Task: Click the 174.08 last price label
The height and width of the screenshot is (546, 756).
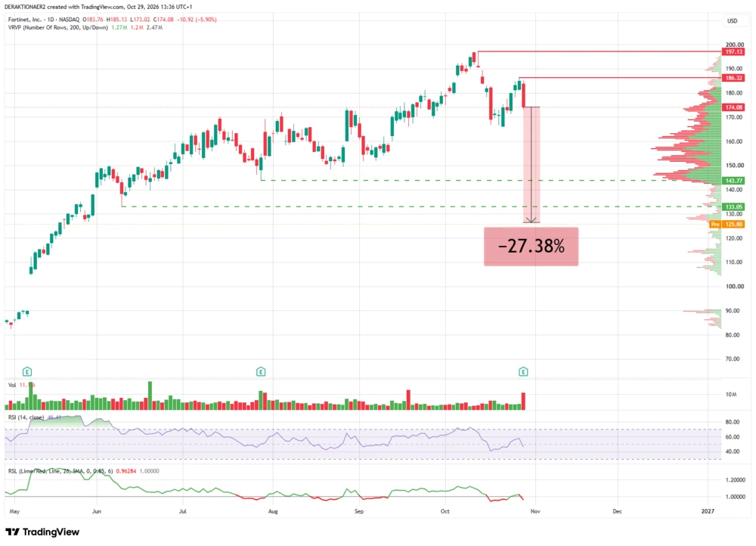Action: [x=733, y=107]
